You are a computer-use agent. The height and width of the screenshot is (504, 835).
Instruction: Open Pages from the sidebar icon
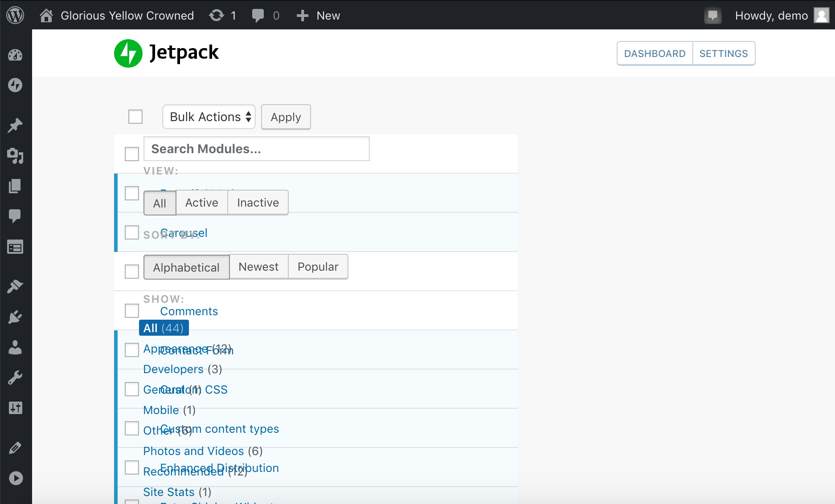[15, 186]
